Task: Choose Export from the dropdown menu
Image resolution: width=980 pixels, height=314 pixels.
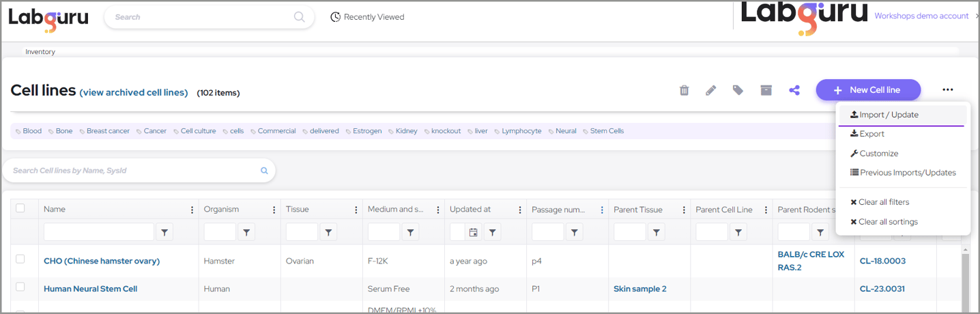Action: coord(871,134)
